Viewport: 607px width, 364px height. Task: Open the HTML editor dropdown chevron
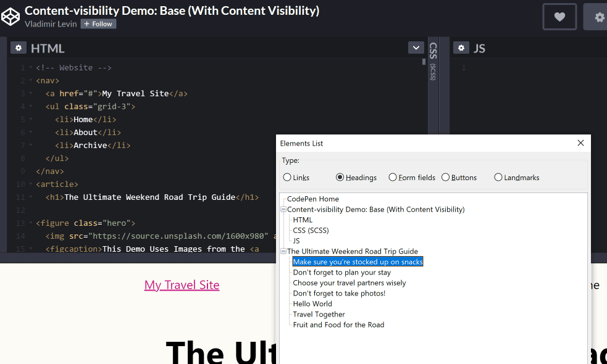[416, 48]
